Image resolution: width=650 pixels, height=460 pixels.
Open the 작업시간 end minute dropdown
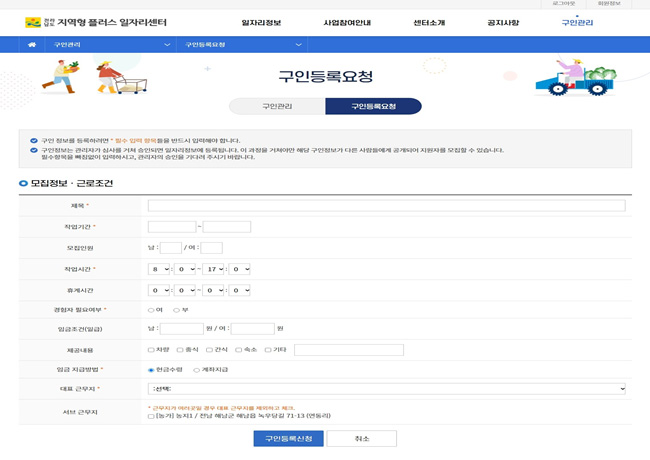click(239, 269)
